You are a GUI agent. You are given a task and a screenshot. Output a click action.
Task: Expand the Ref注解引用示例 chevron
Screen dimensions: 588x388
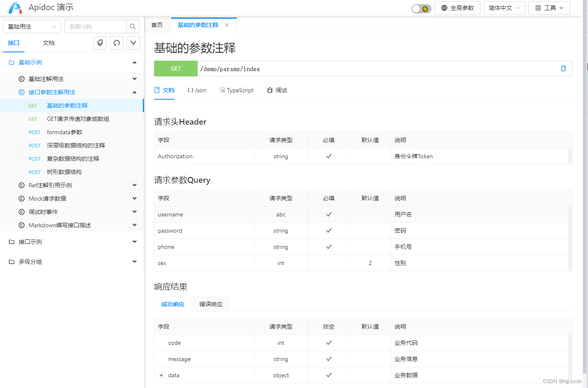tap(135, 185)
